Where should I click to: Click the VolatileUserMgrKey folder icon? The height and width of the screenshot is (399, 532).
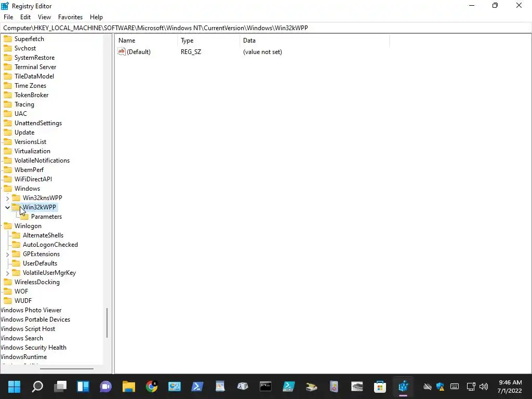coord(16,273)
